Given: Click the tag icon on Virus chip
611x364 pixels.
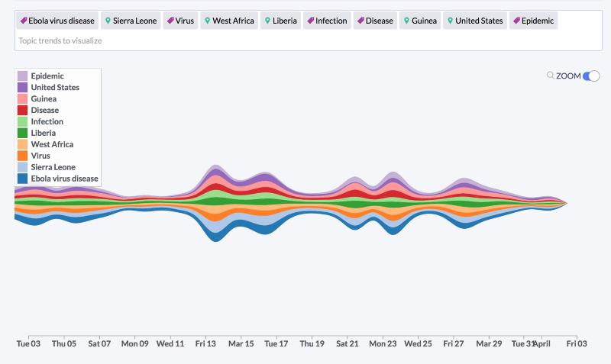Looking at the screenshot, I should tap(170, 21).
